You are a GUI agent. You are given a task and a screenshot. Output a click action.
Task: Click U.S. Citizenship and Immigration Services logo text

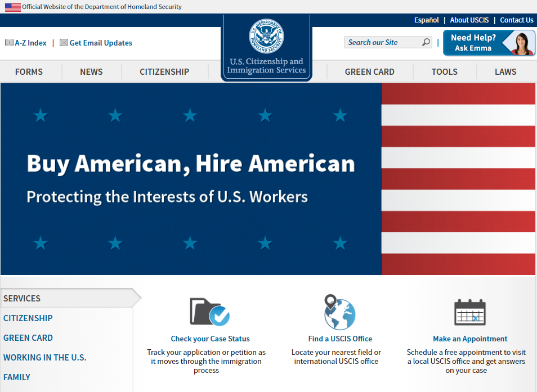266,66
